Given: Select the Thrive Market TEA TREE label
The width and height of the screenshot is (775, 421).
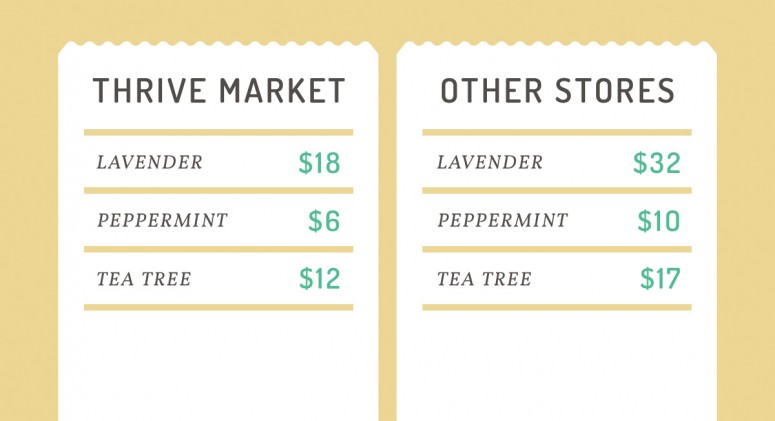Looking at the screenshot, I should (x=144, y=279).
